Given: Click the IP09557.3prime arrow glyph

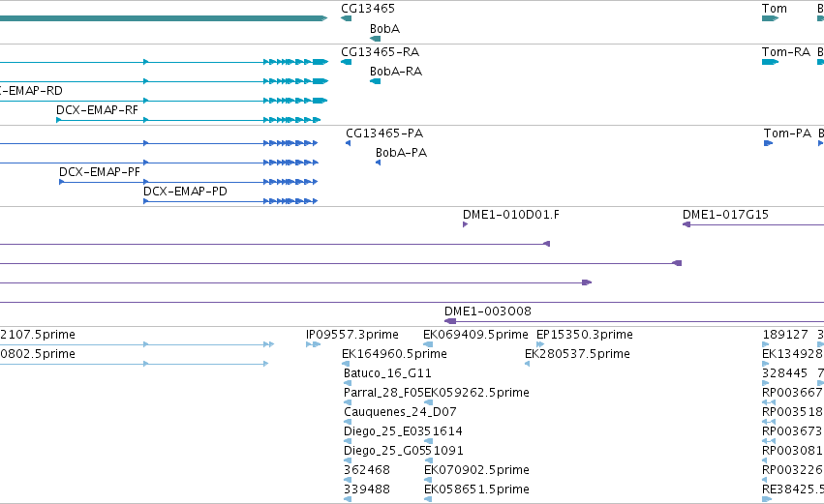Looking at the screenshot, I should [313, 344].
